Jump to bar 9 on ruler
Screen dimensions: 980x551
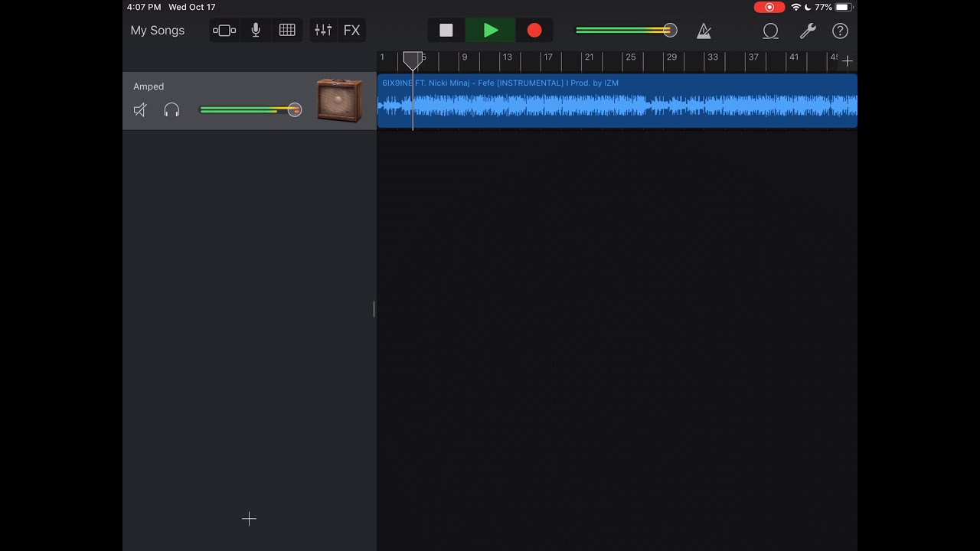(464, 57)
